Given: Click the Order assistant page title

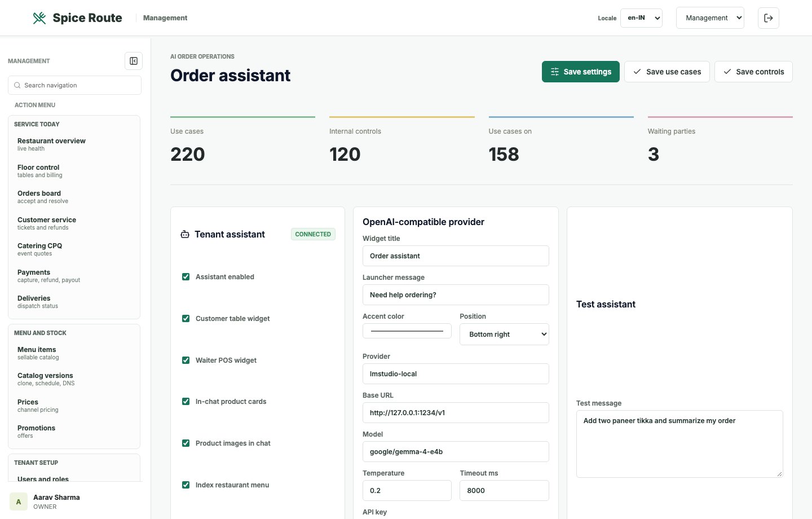Looking at the screenshot, I should [x=230, y=75].
